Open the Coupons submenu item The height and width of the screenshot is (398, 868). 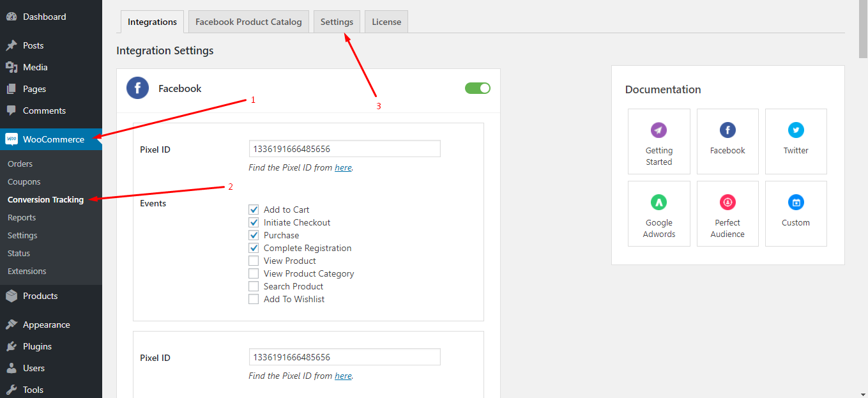pyautogui.click(x=24, y=181)
